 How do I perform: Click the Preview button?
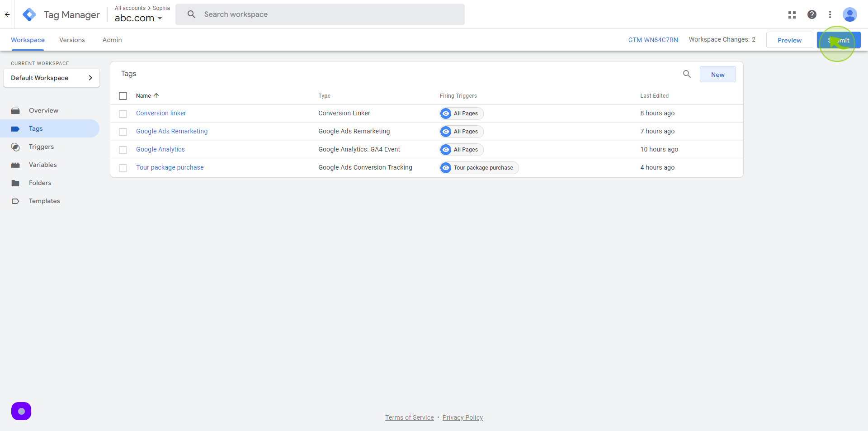pyautogui.click(x=789, y=40)
